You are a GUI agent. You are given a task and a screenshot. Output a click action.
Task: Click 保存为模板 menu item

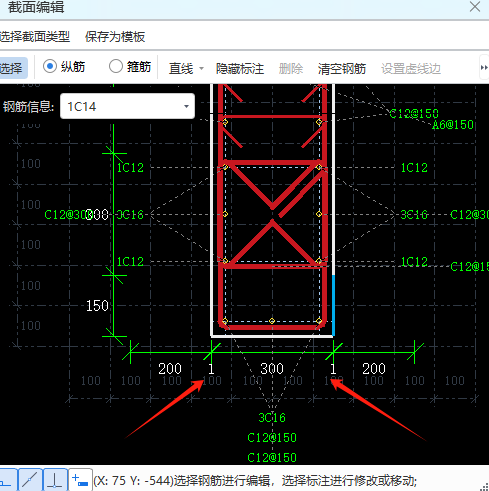click(115, 37)
